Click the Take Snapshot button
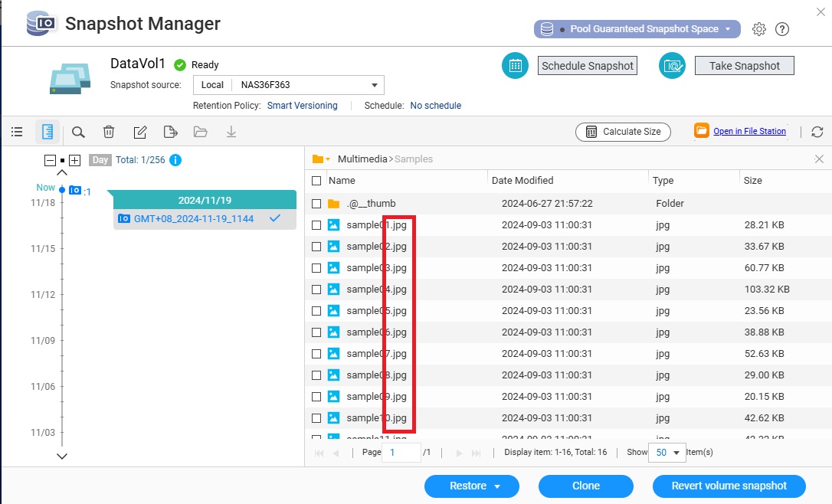The width and height of the screenshot is (832, 504). (x=745, y=66)
